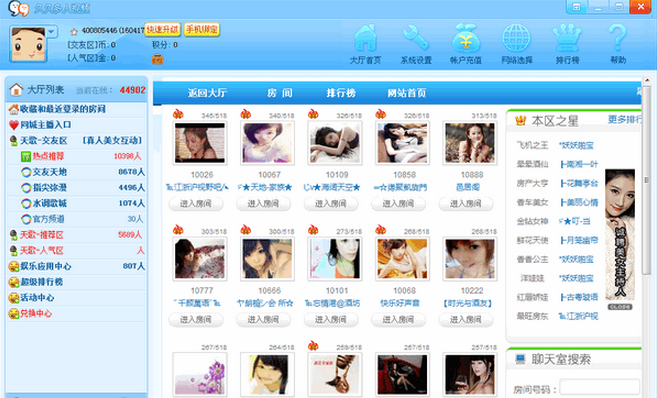This screenshot has width=657, height=398.
Task: Switch to 返回大厅 tab
Action: tap(207, 93)
